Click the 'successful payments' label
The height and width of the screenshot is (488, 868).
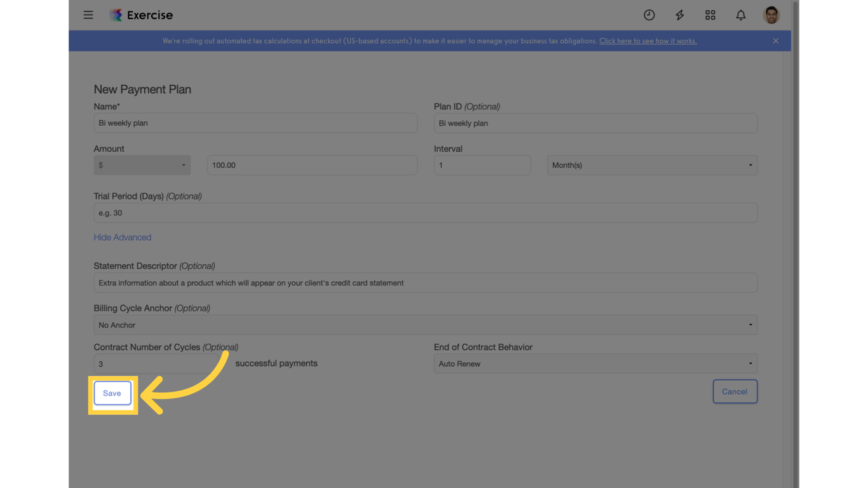(276, 363)
